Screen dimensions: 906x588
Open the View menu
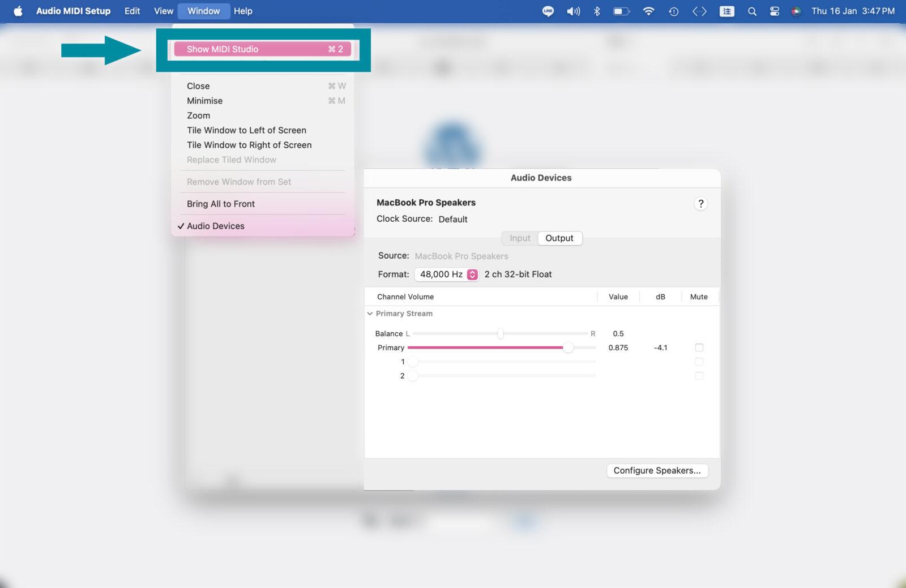163,11
